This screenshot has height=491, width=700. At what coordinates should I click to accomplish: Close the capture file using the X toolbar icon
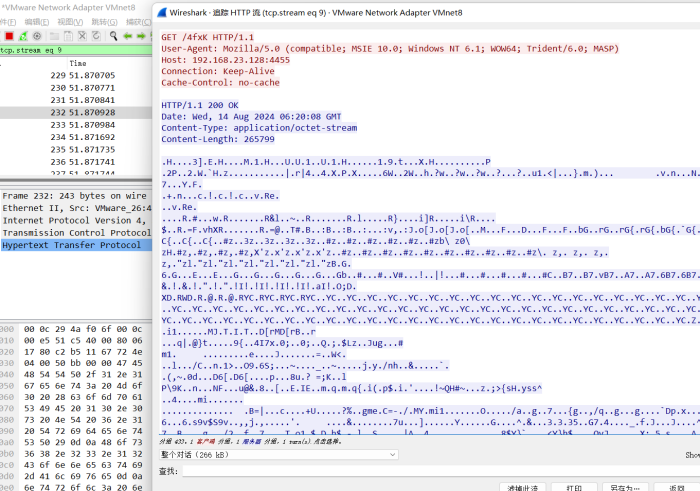[80, 36]
